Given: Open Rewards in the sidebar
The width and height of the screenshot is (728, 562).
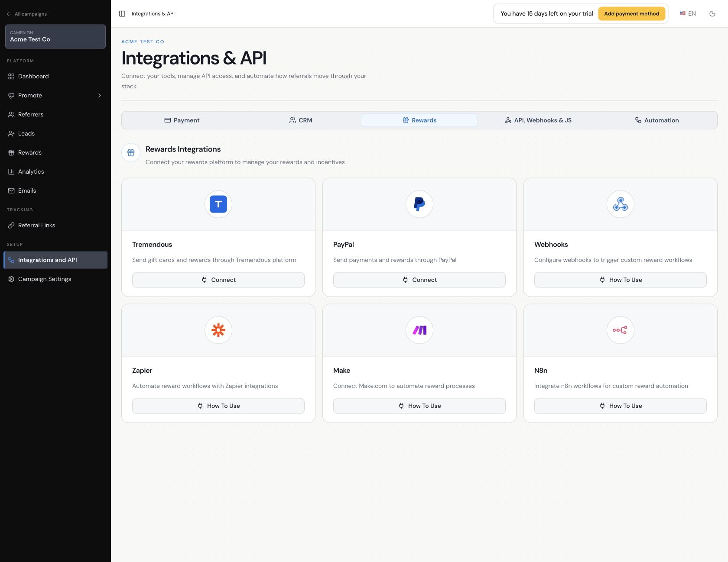Looking at the screenshot, I should click(x=55, y=152).
